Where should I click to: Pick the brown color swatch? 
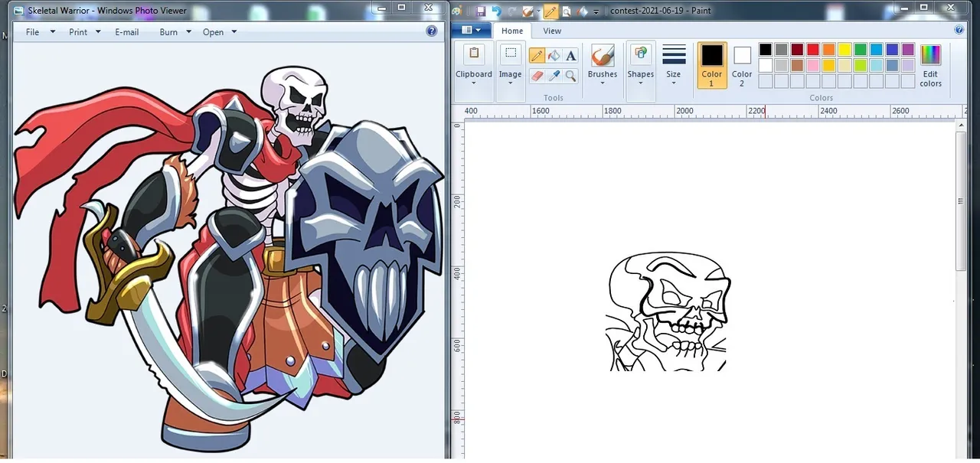(x=797, y=65)
